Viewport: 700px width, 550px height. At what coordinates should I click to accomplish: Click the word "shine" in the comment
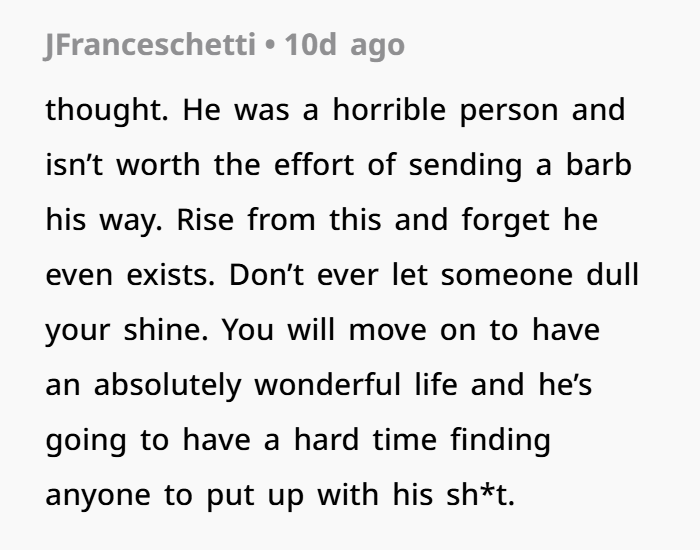click(x=161, y=329)
